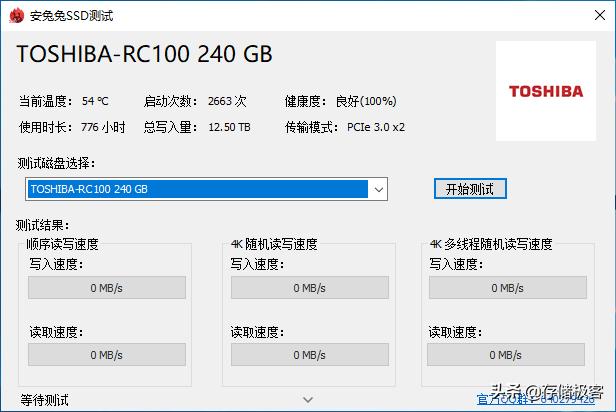Click the TOSHIBA brand logo image

546,91
